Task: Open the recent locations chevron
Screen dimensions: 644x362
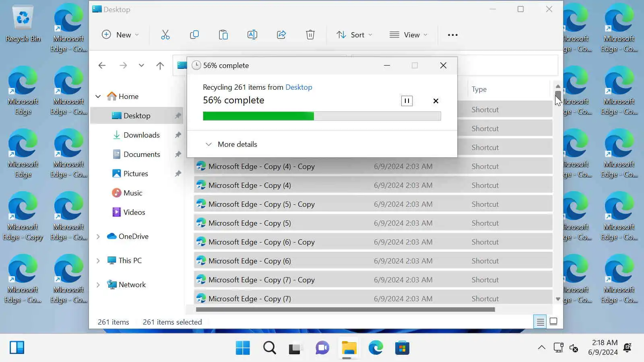Action: click(141, 65)
